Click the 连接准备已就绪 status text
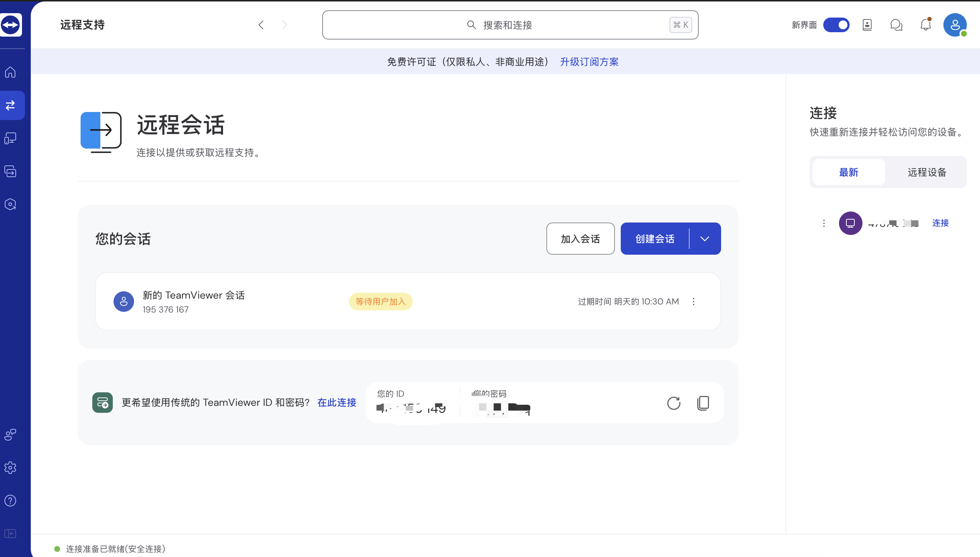 tap(116, 549)
